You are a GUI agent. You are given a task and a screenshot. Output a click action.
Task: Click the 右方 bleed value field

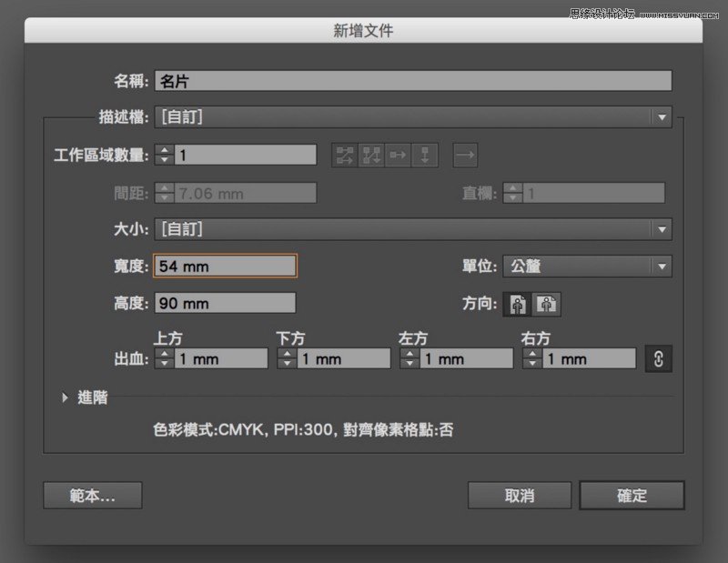pos(589,358)
